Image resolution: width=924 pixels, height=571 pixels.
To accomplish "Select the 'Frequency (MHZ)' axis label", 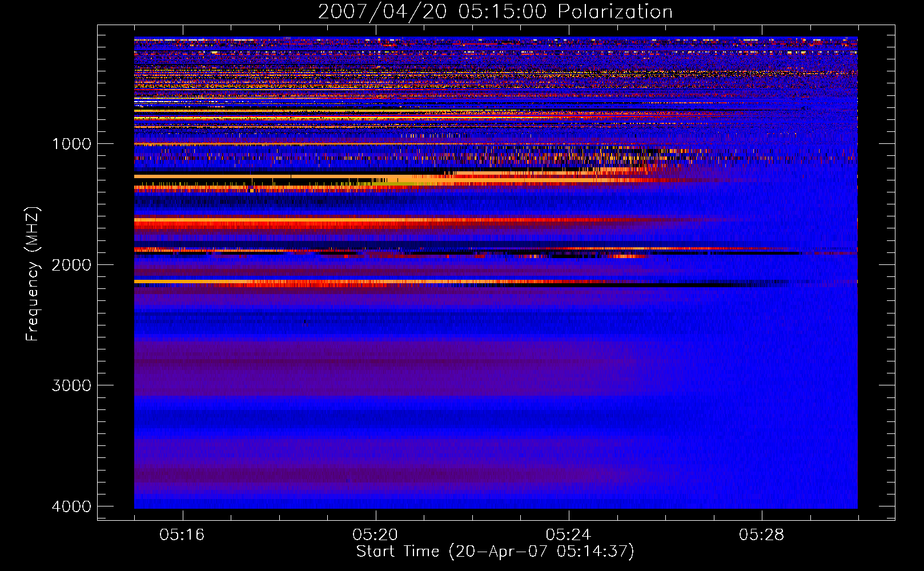I will [x=33, y=274].
